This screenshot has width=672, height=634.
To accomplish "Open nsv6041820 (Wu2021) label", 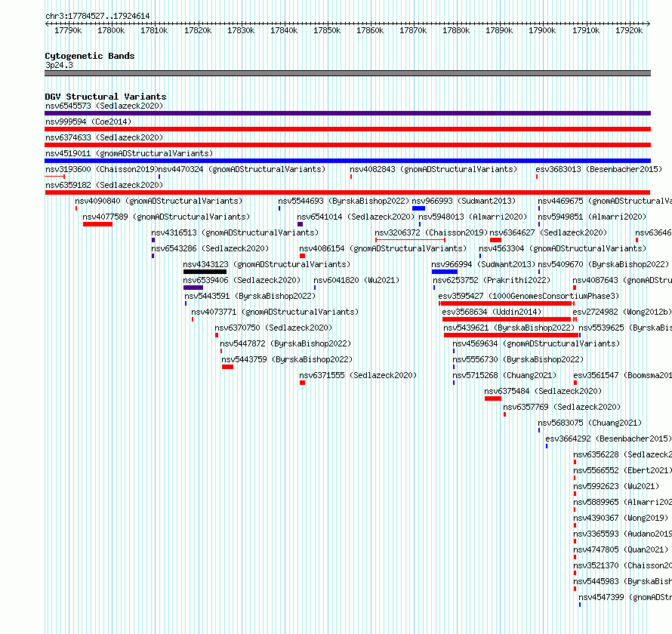I will click(x=356, y=280).
